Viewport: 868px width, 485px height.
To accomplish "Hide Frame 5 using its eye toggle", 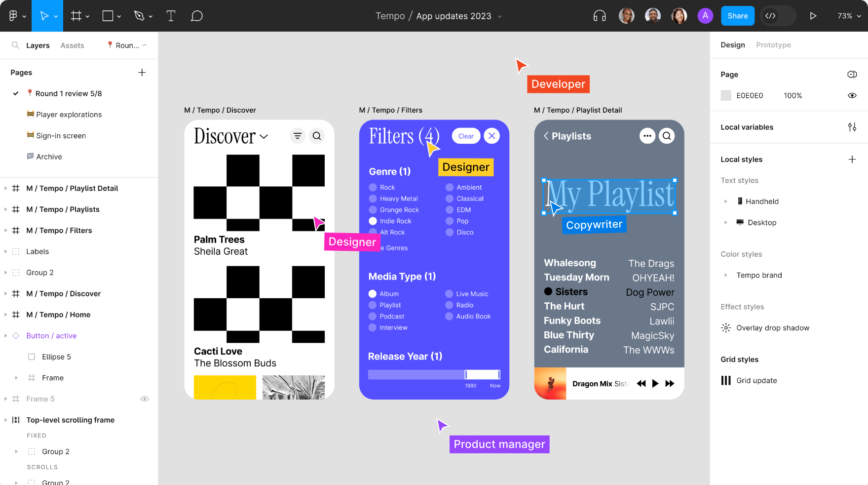I will (x=145, y=399).
